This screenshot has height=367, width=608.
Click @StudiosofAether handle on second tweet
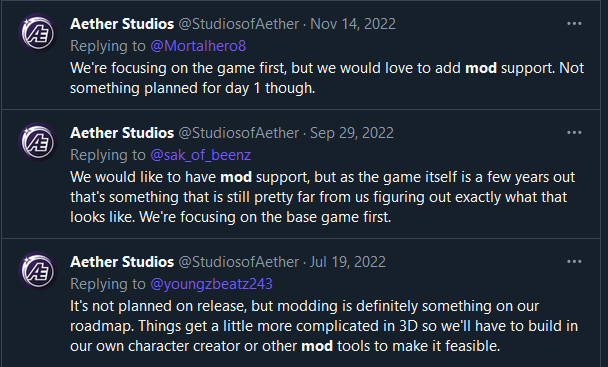pyautogui.click(x=238, y=133)
